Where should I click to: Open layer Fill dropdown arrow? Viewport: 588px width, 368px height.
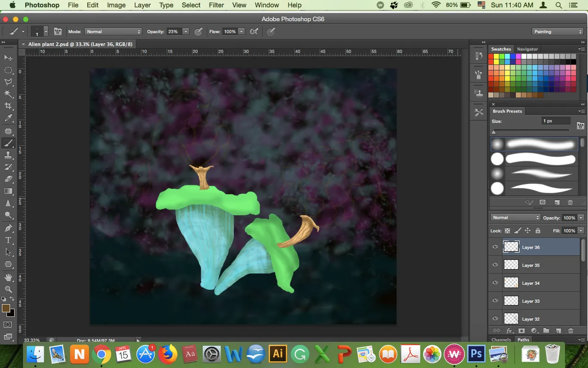[x=581, y=230]
